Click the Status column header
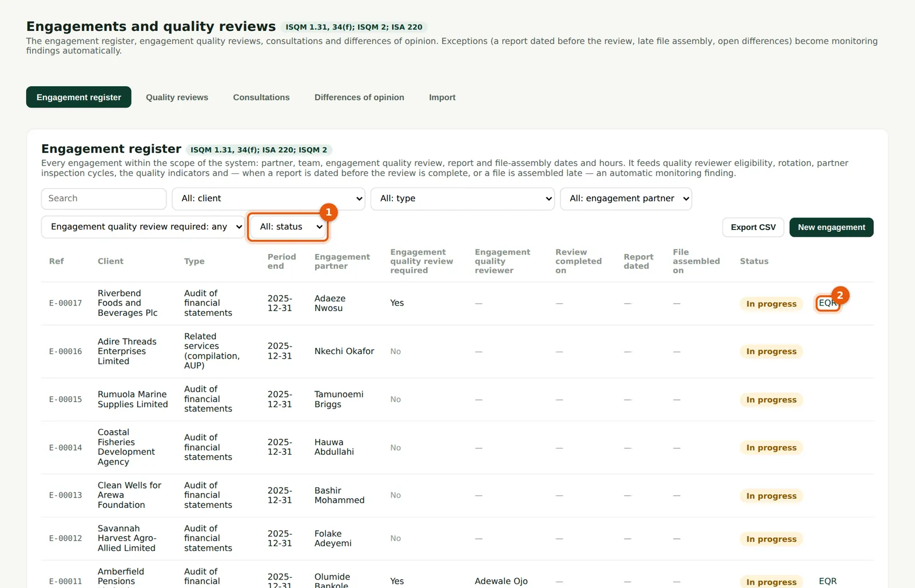The image size is (915, 588). [754, 261]
